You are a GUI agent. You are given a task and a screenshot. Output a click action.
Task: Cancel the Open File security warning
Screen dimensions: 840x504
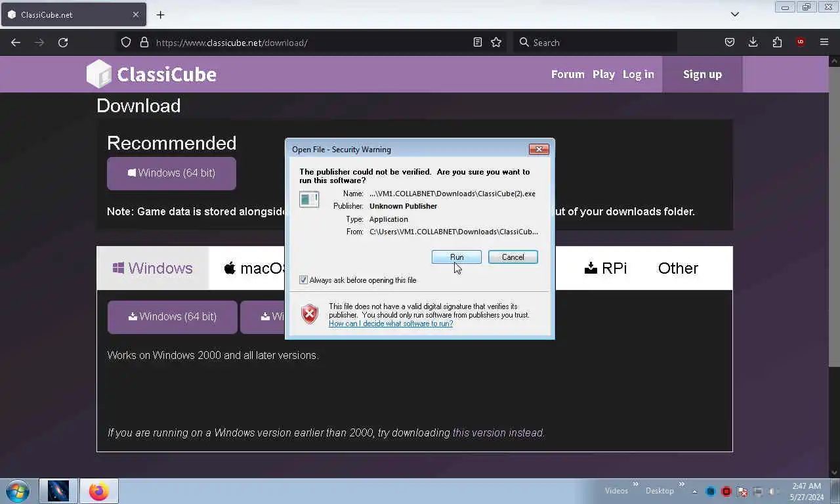(513, 257)
